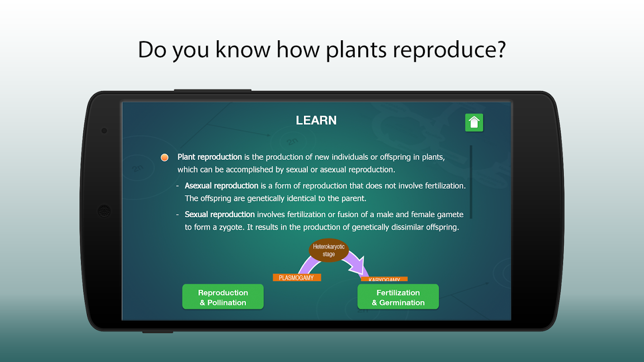The width and height of the screenshot is (644, 362).
Task: Tap the green home icon
Action: (474, 123)
